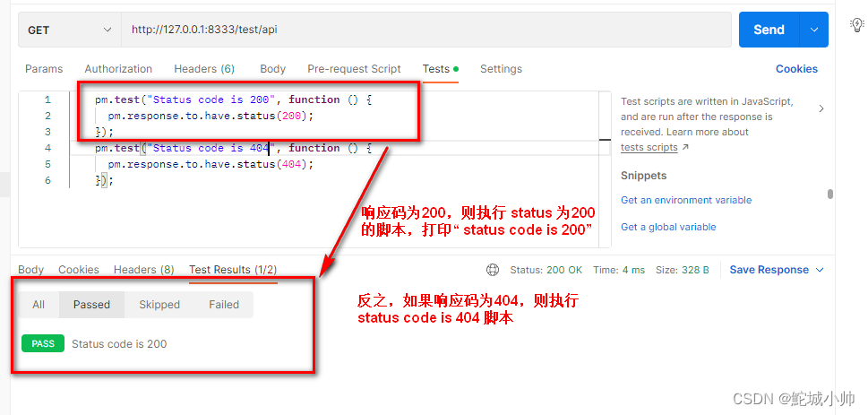The image size is (868, 415).
Task: Open the response Headers (8) tab
Action: pos(144,269)
